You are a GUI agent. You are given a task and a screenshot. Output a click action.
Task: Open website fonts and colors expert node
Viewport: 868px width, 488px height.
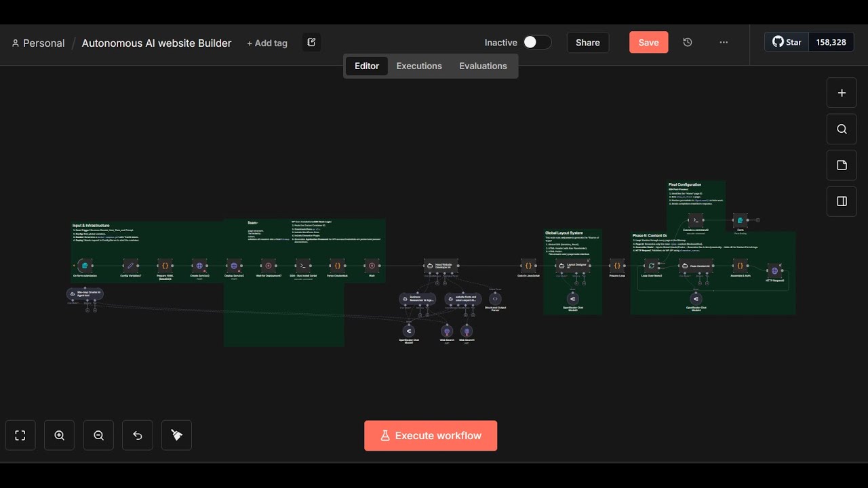point(463,298)
